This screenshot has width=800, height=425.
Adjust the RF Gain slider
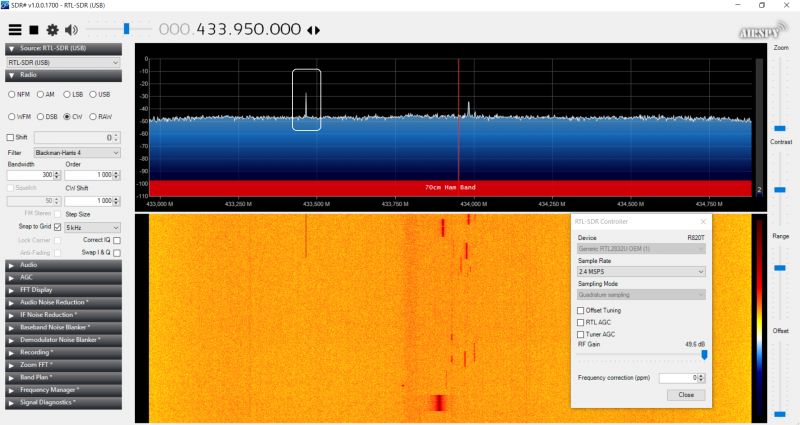coord(704,355)
